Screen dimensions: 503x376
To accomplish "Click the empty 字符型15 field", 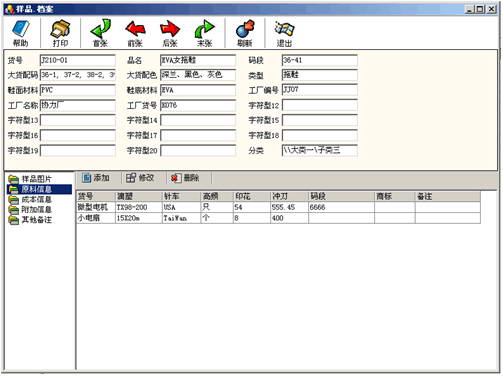I will 320,120.
